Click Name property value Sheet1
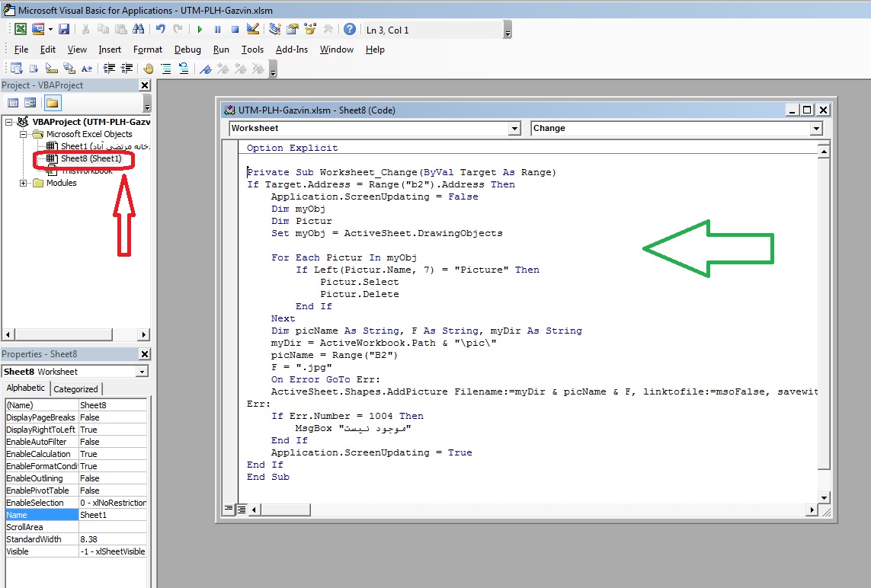The width and height of the screenshot is (871, 588). (113, 515)
